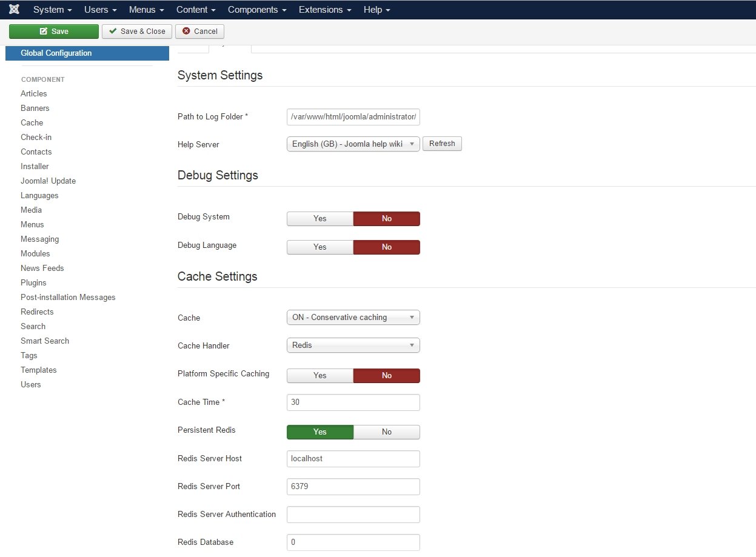Select Global Configuration in the sidebar
Image resolution: width=756 pixels, height=557 pixels.
point(56,53)
